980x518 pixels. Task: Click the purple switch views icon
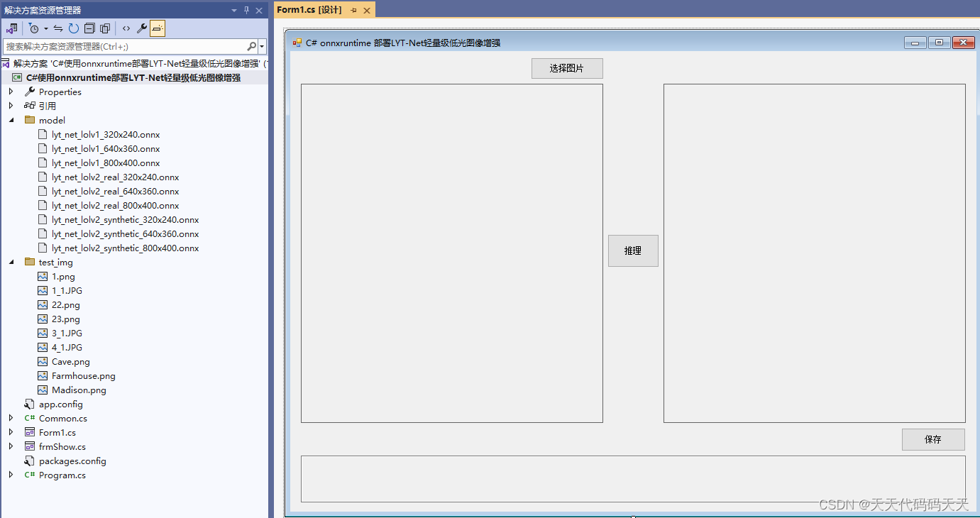(x=11, y=28)
